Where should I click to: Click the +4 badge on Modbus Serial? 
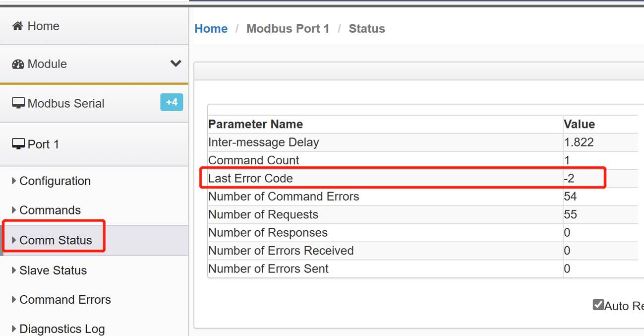[x=172, y=102]
